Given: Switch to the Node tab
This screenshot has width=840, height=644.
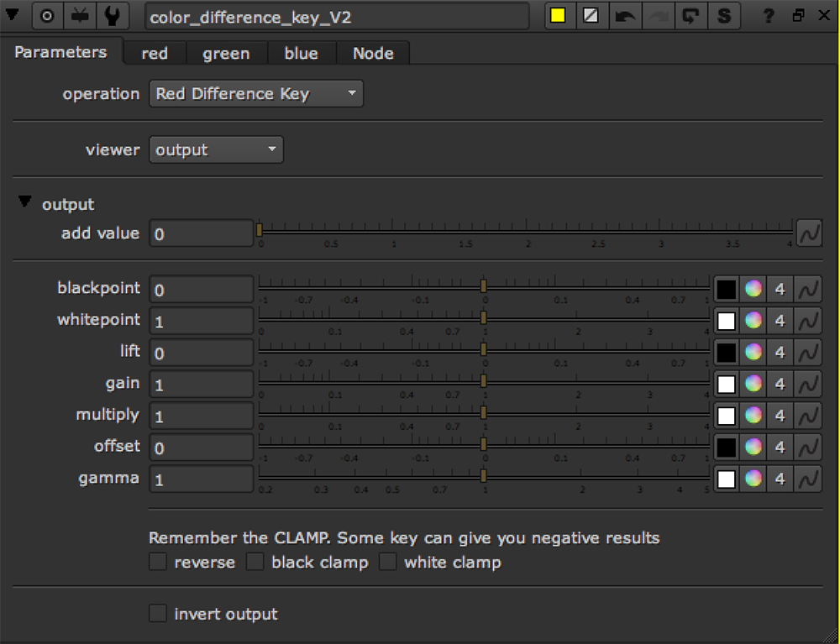Looking at the screenshot, I should pyautogui.click(x=373, y=53).
